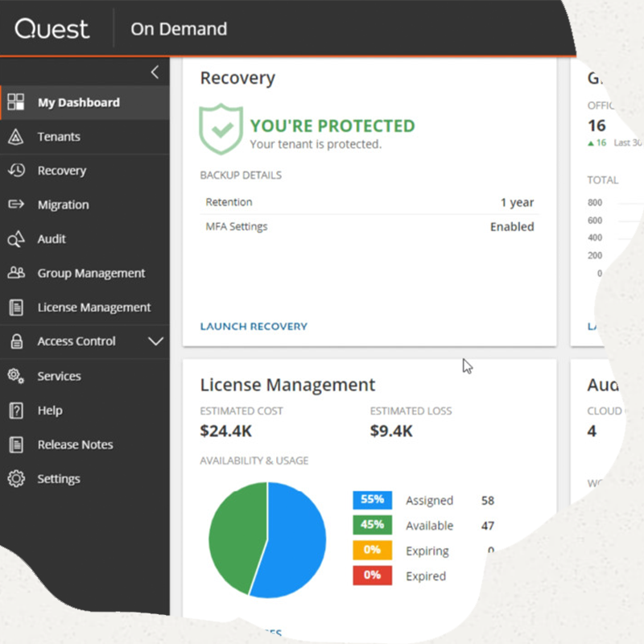The width and height of the screenshot is (644, 644).
Task: Click the ESTIMATED LOSS label
Action: 411,411
